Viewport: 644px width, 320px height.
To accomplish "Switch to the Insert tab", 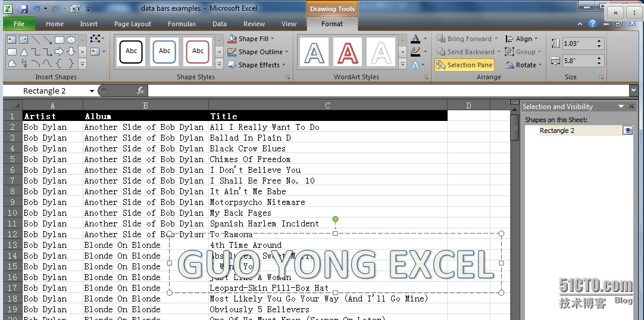I will pos(89,24).
